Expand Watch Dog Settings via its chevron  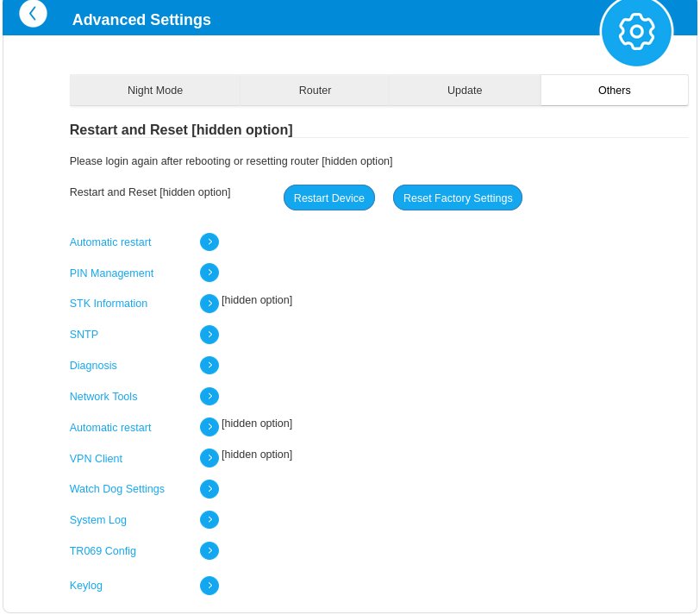[209, 489]
